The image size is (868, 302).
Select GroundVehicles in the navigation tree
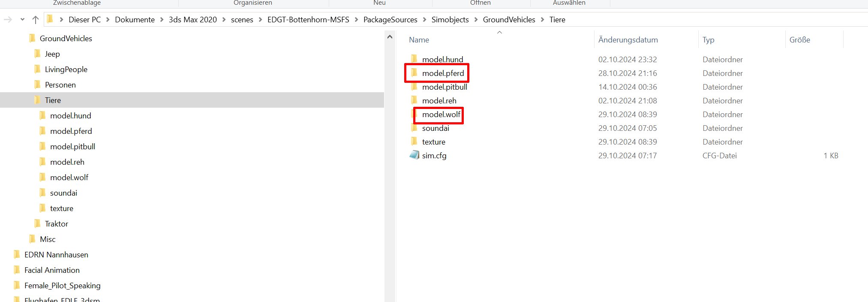[x=66, y=39]
